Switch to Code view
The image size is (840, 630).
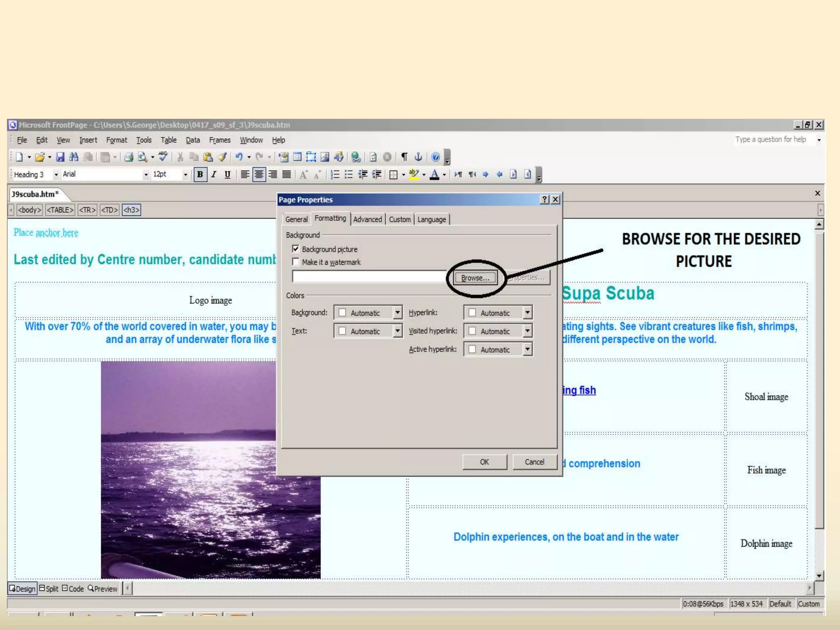[x=73, y=589]
